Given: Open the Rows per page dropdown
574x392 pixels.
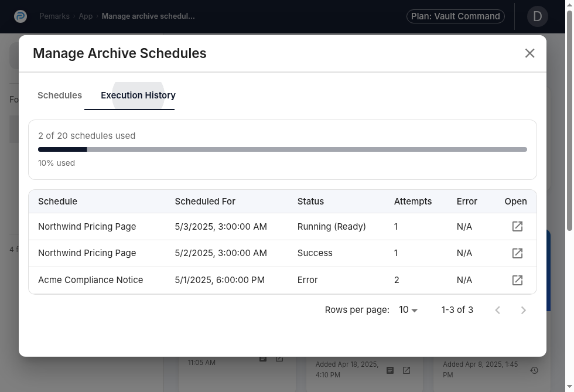Looking at the screenshot, I should (x=408, y=310).
